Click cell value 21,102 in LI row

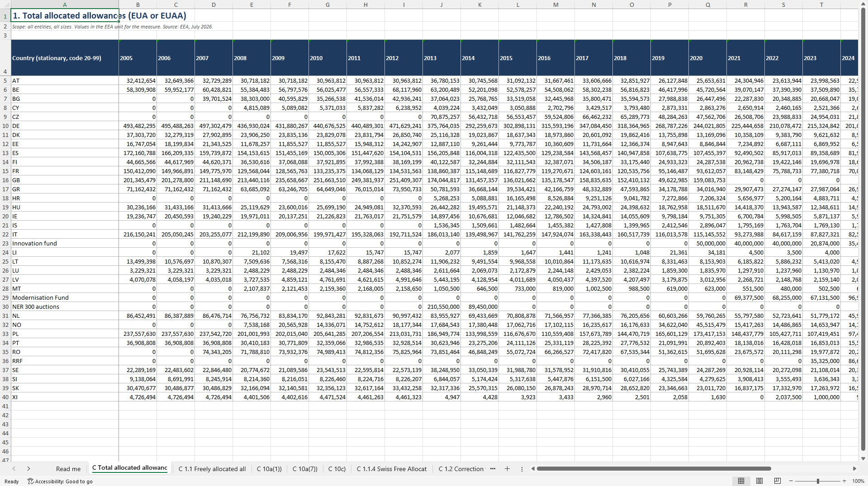point(251,252)
